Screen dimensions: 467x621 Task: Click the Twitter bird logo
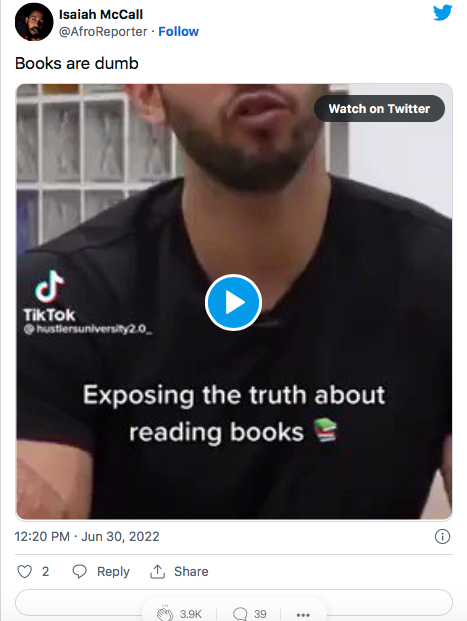point(442,13)
